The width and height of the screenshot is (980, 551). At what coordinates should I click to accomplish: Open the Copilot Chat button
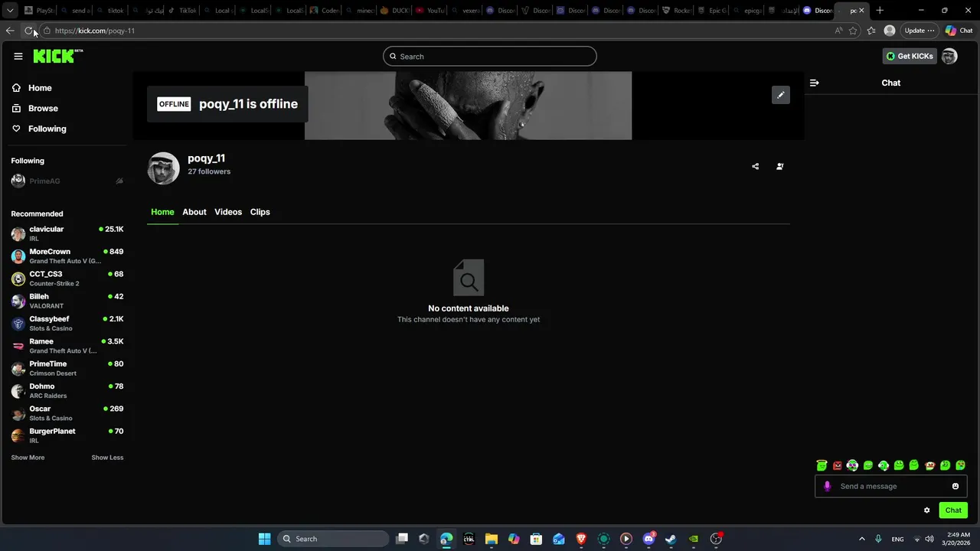click(959, 31)
